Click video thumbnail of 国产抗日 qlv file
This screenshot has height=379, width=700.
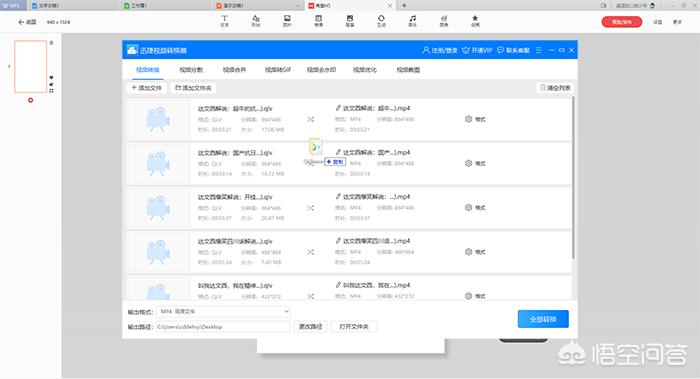tap(158, 163)
